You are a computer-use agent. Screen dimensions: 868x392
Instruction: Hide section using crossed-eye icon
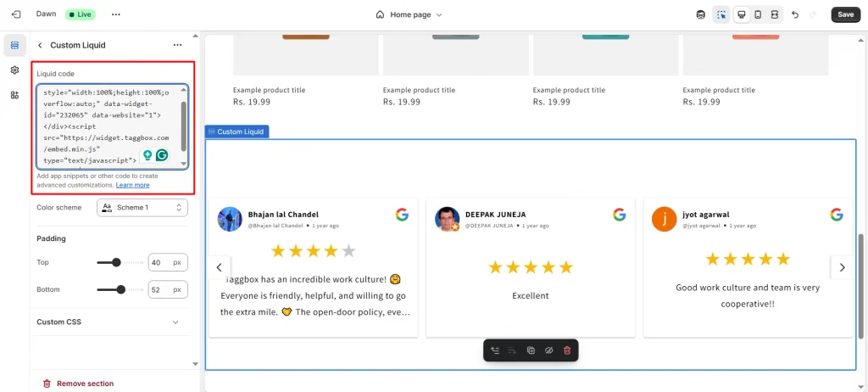(548, 350)
